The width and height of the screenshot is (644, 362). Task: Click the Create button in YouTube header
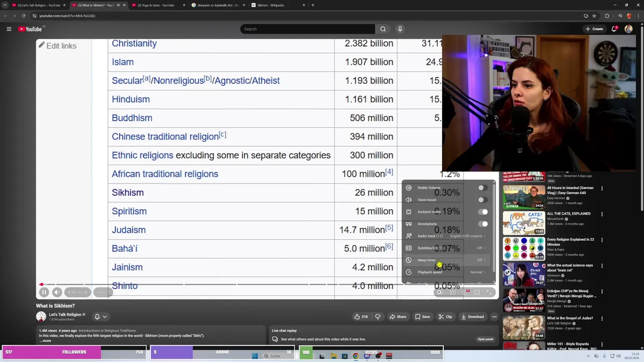click(x=594, y=29)
